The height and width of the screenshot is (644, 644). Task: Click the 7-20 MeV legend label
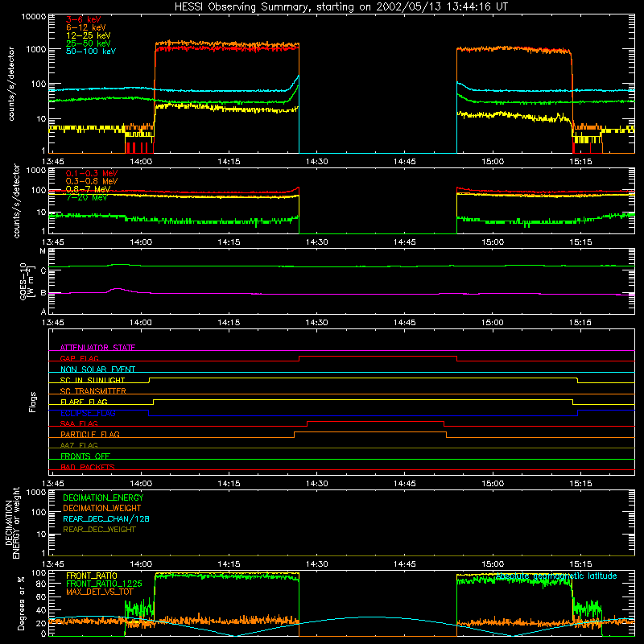click(x=86, y=197)
